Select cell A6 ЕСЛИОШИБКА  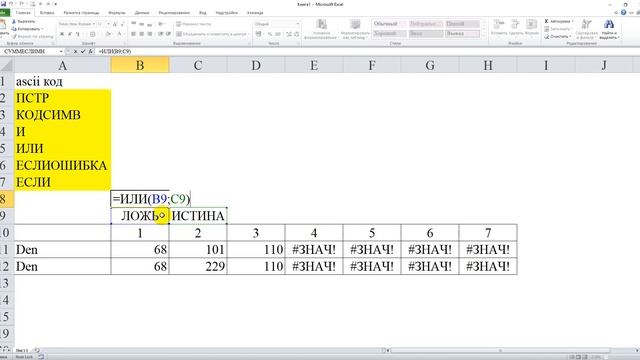[x=62, y=165]
